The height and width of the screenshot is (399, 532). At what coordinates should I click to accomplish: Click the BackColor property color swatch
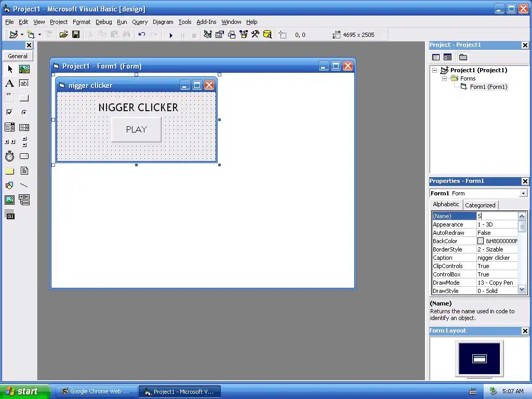(481, 241)
